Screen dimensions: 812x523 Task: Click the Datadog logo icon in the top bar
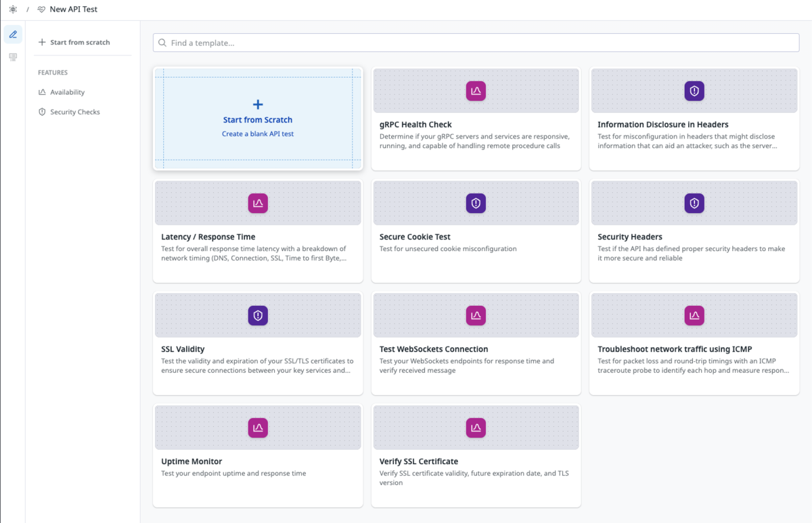(12, 9)
